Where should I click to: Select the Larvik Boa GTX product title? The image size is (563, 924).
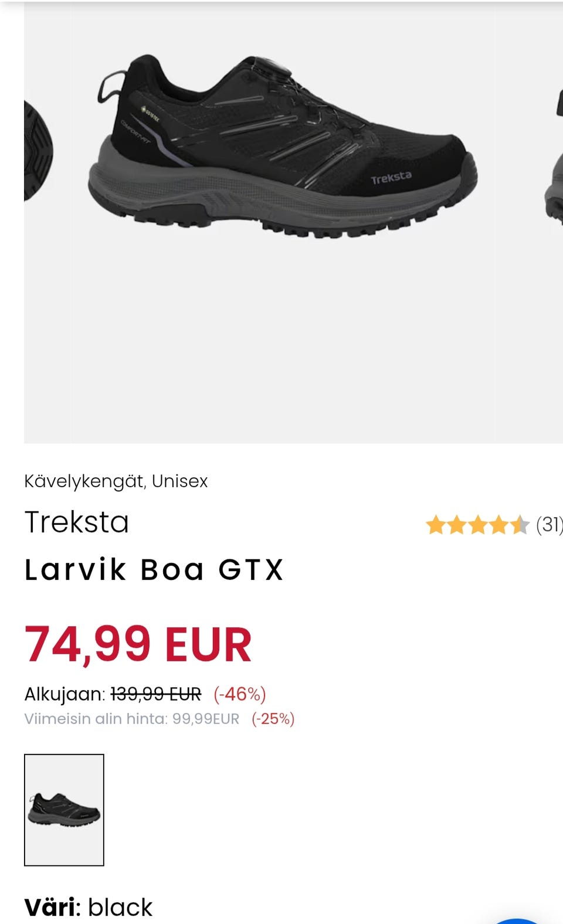[x=154, y=569]
